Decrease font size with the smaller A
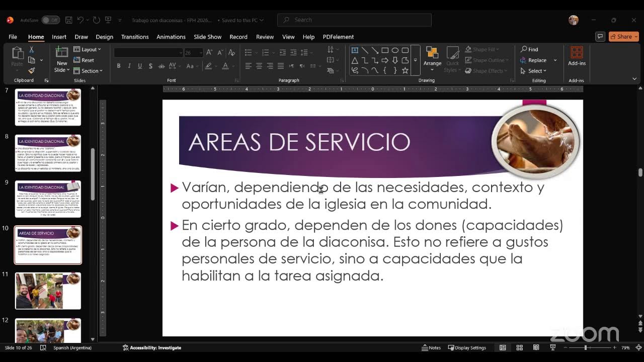 coord(220,52)
